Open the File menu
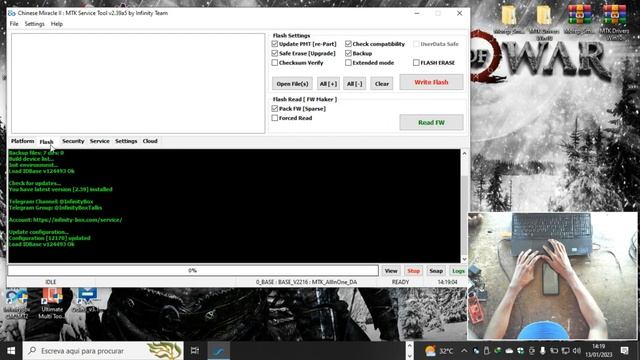This screenshot has width=640, height=360. 14,24
